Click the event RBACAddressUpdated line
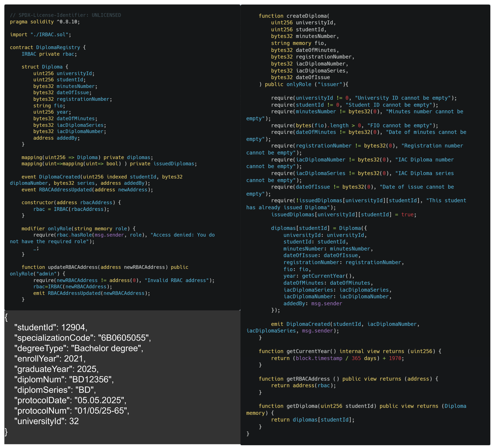Viewport: 495px width, 448px height. click(87, 190)
